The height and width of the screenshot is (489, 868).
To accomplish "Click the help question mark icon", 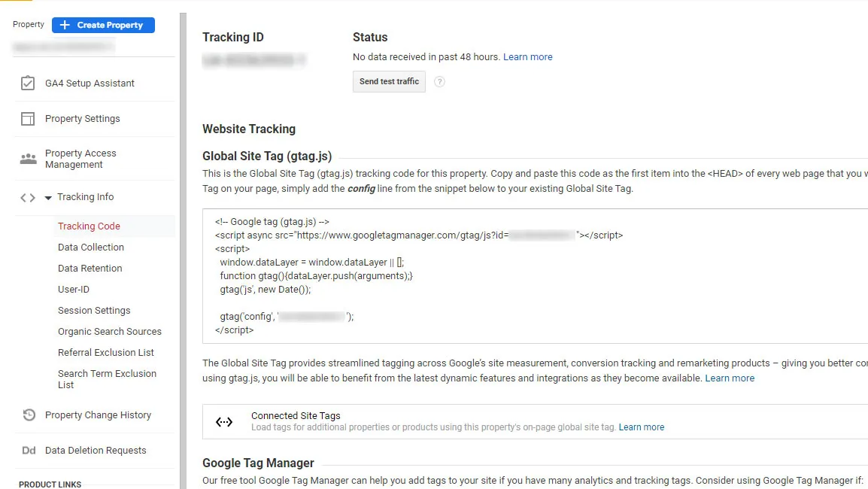I will click(439, 82).
